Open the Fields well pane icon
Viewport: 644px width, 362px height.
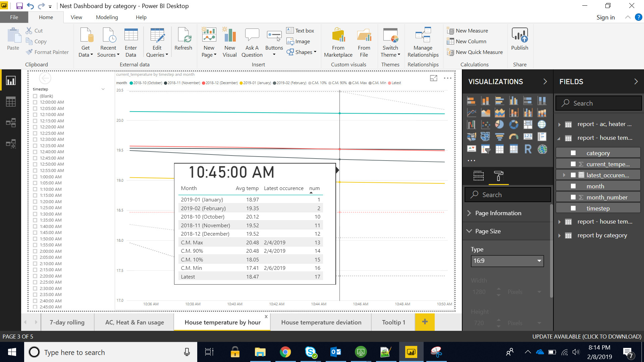[x=478, y=176]
